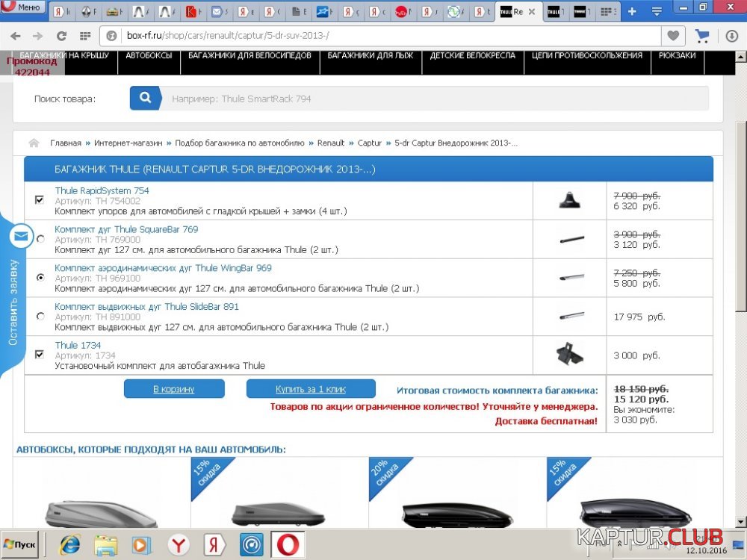Click the В корзину button
This screenshot has width=747, height=560.
click(174, 389)
